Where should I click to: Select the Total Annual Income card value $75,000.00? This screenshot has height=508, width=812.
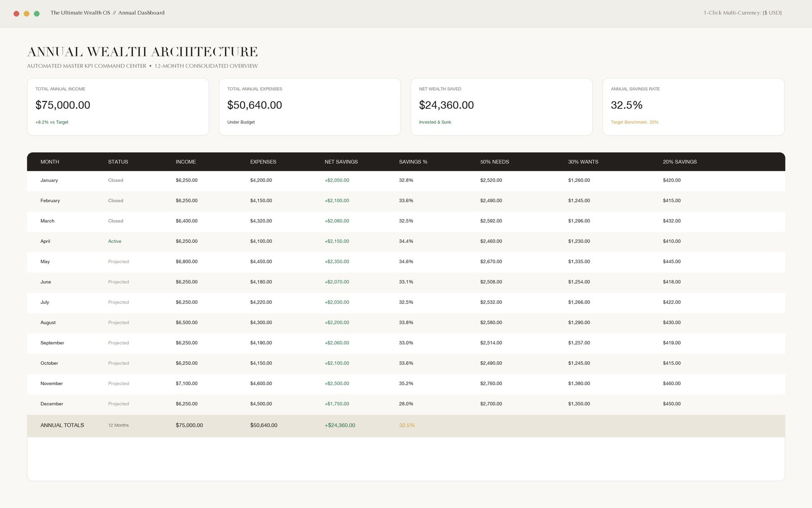63,105
